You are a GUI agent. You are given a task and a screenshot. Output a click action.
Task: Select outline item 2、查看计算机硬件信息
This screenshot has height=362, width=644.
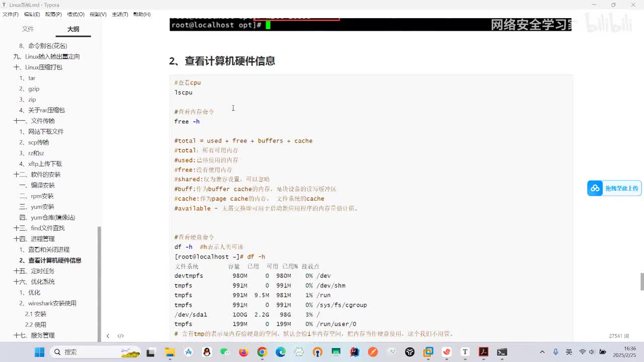tap(50, 260)
